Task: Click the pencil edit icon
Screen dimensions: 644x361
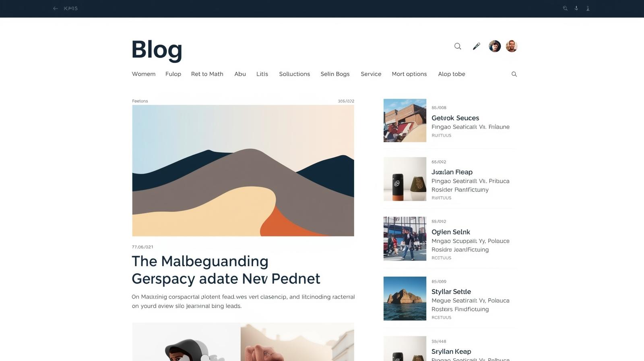Action: (476, 46)
